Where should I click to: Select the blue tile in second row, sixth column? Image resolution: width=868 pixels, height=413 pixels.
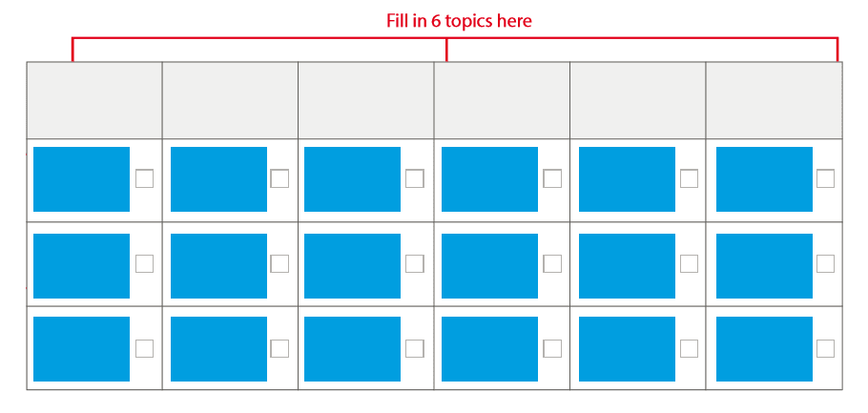coord(764,265)
